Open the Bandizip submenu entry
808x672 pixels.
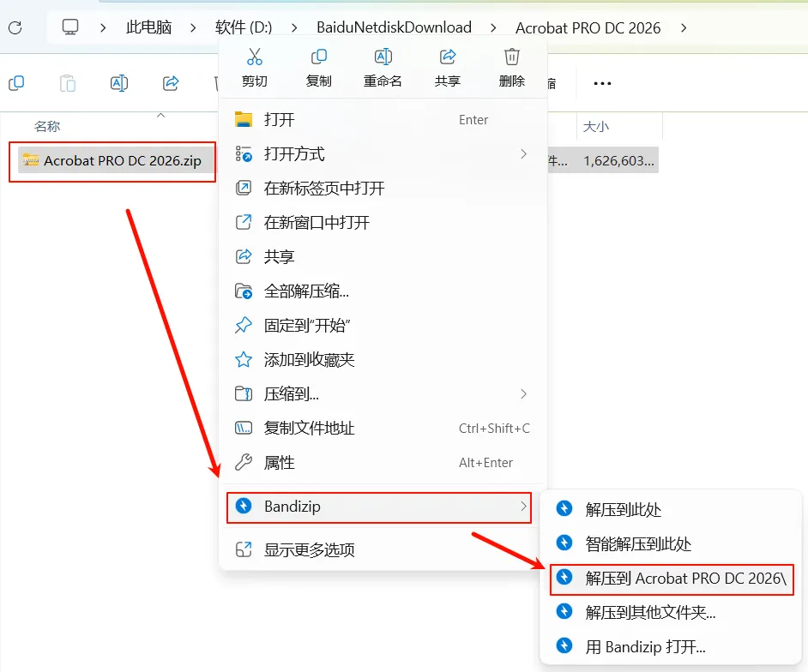pyautogui.click(x=379, y=507)
